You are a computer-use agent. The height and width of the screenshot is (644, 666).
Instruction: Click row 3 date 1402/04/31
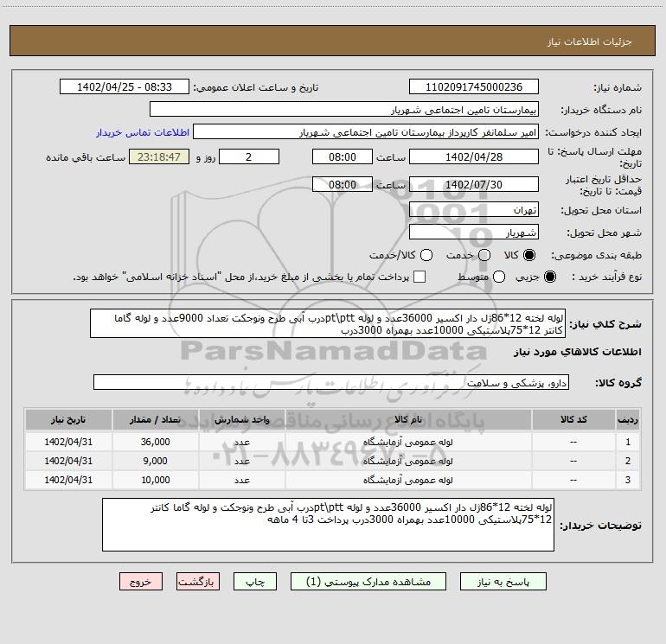click(x=68, y=480)
